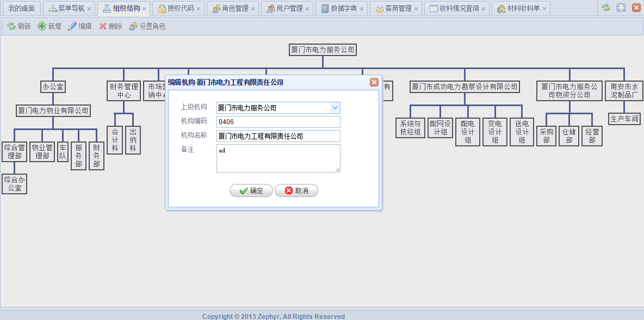Click the top-right green refresh icon

coord(606,8)
